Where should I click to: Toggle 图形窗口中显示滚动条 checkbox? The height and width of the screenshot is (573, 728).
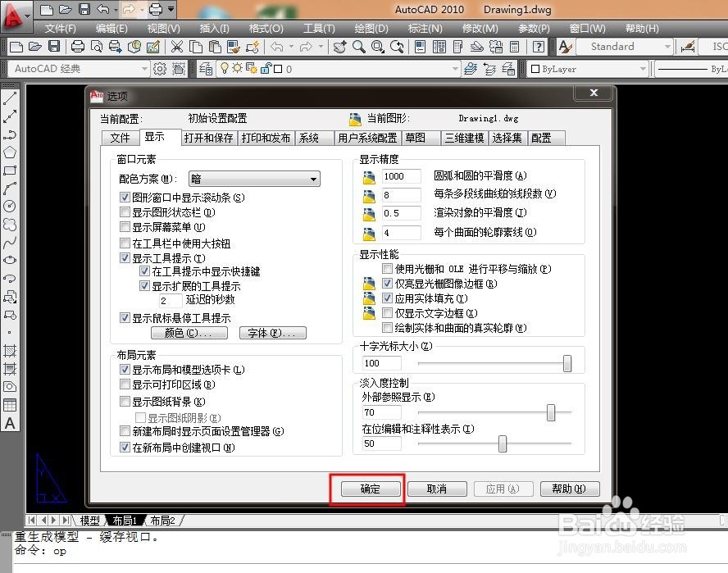(125, 197)
